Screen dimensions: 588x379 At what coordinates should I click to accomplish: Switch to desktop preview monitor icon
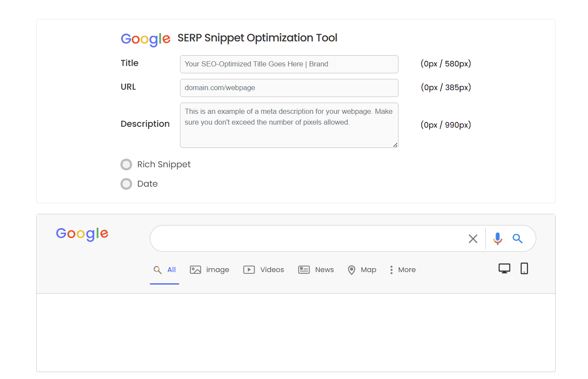tap(504, 268)
